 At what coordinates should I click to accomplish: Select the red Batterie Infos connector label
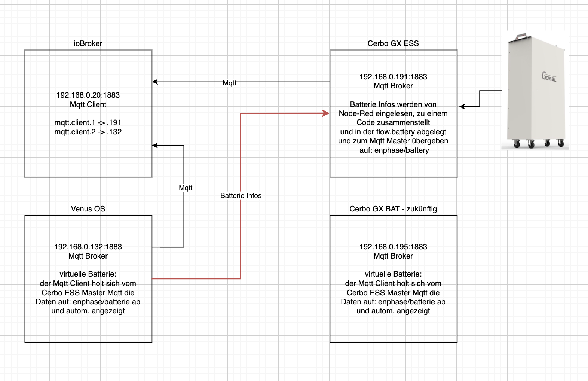coord(241,195)
